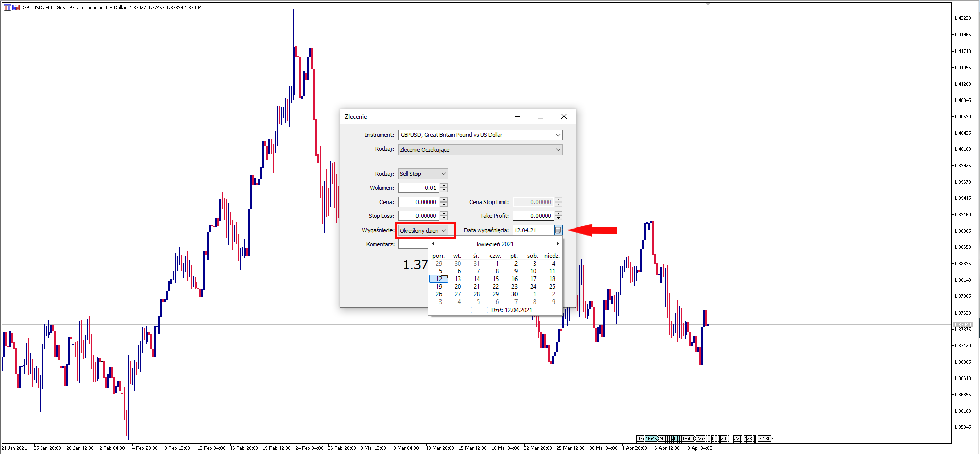Click the Komentarz comment field
980x455 pixels.
point(413,244)
